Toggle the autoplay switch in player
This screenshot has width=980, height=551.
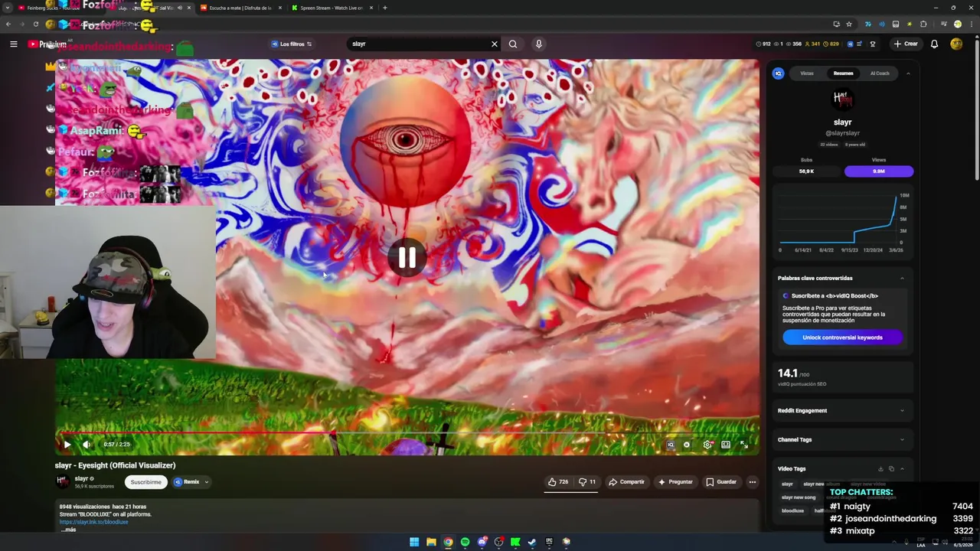click(687, 445)
